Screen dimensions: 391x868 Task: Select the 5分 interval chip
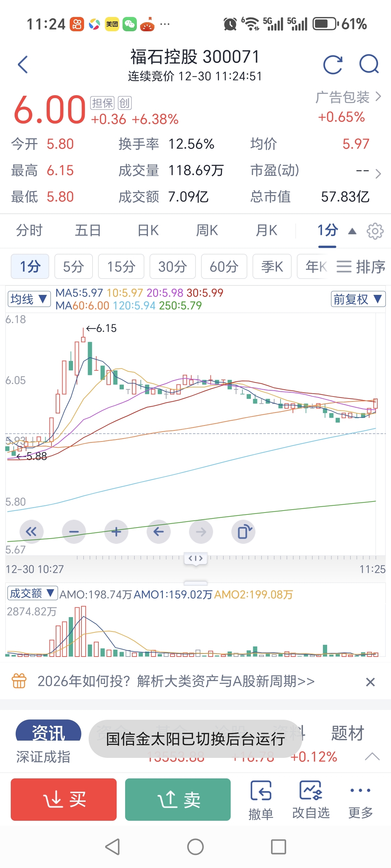click(74, 267)
